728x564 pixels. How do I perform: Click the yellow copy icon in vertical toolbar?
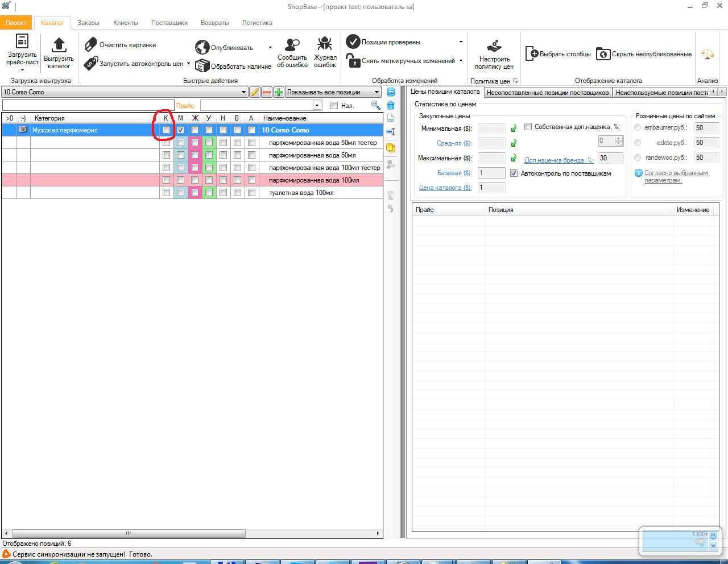pyautogui.click(x=391, y=148)
